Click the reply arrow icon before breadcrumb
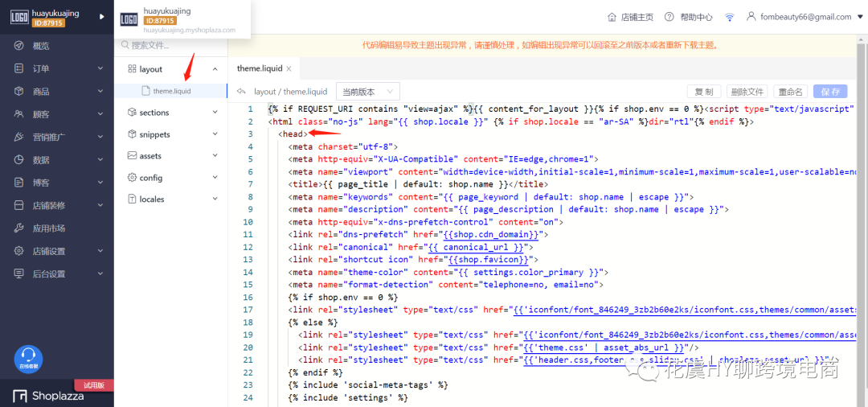This screenshot has height=407, width=868. pos(241,92)
